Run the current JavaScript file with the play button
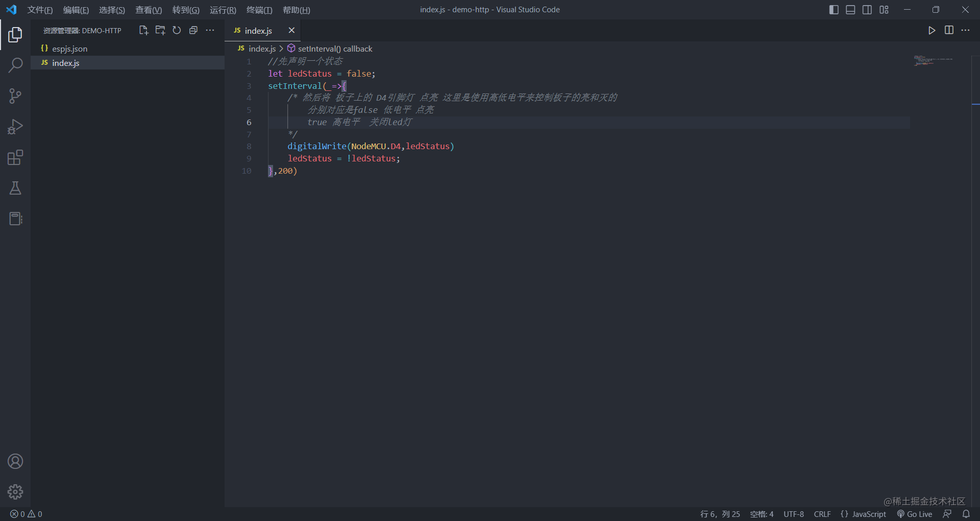Screen dimensions: 980x521 coord(932,30)
